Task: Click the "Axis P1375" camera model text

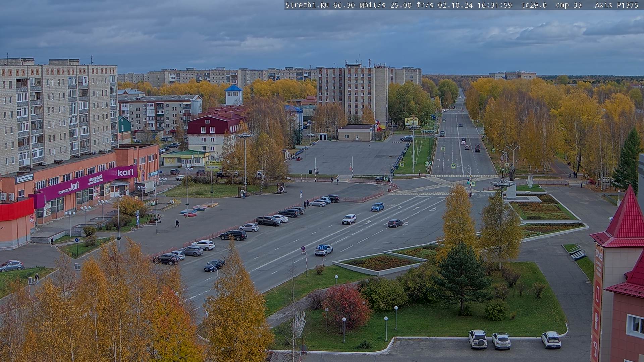Action: [x=616, y=5]
